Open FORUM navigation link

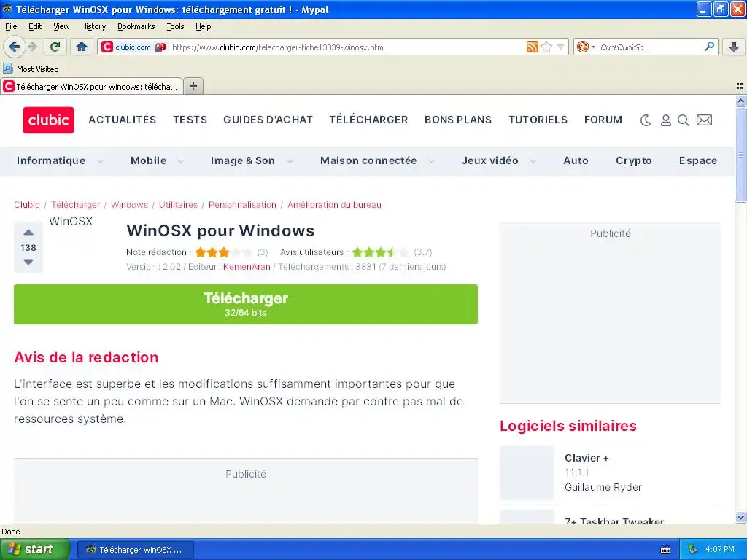[603, 120]
